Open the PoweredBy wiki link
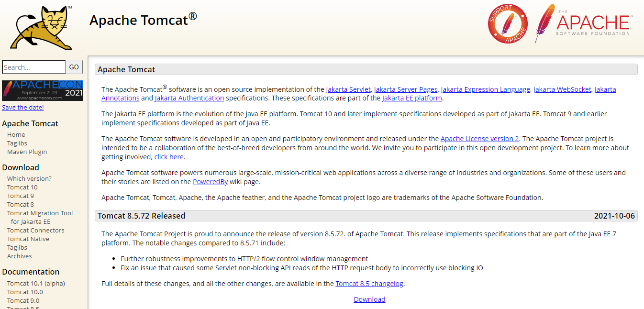 tap(211, 182)
